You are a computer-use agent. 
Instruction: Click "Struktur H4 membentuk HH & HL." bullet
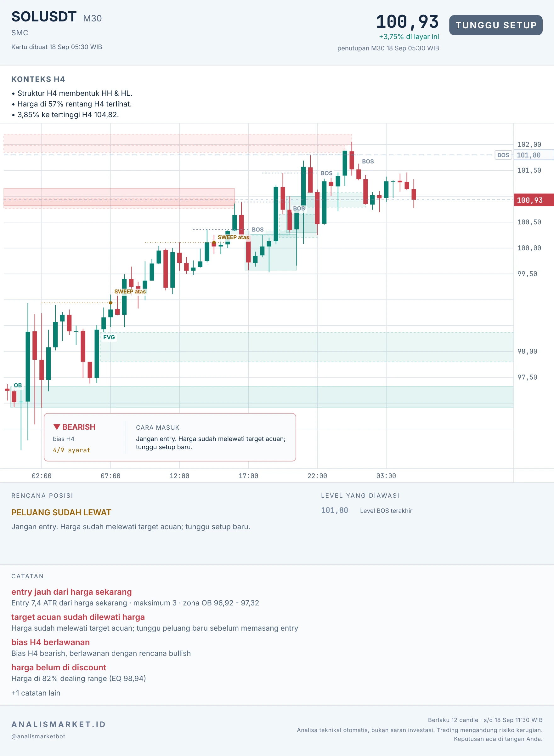(72, 93)
